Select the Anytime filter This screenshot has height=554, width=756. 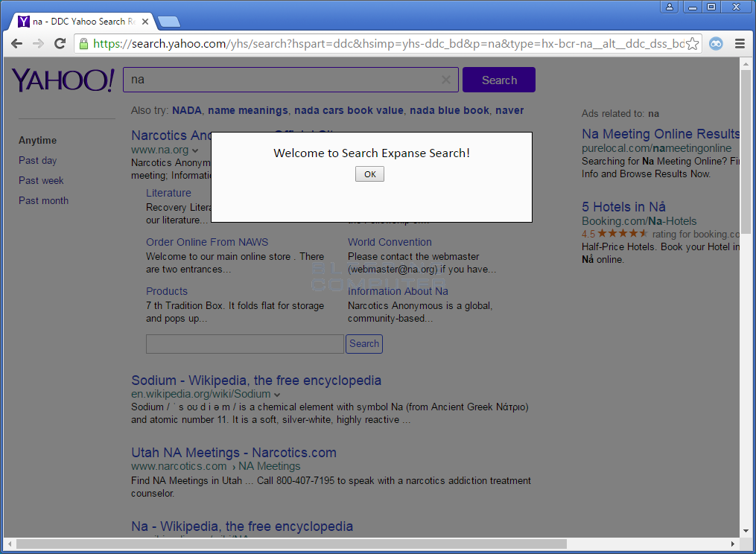(x=37, y=140)
